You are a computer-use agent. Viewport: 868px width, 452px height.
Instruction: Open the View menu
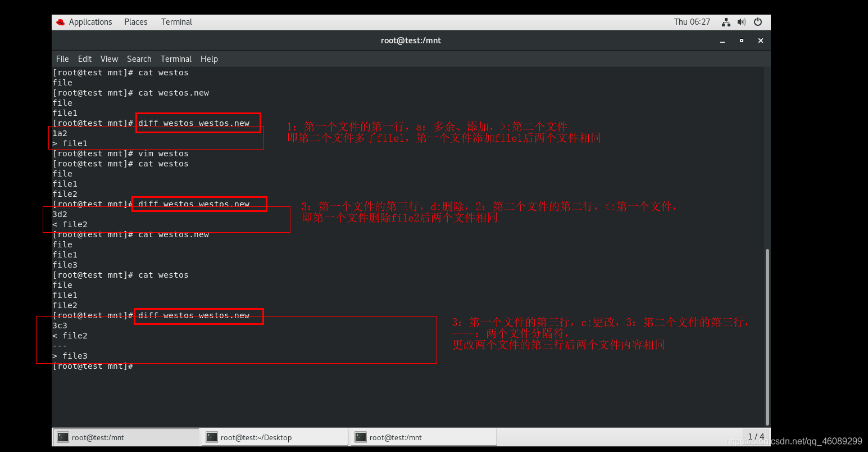pos(109,59)
